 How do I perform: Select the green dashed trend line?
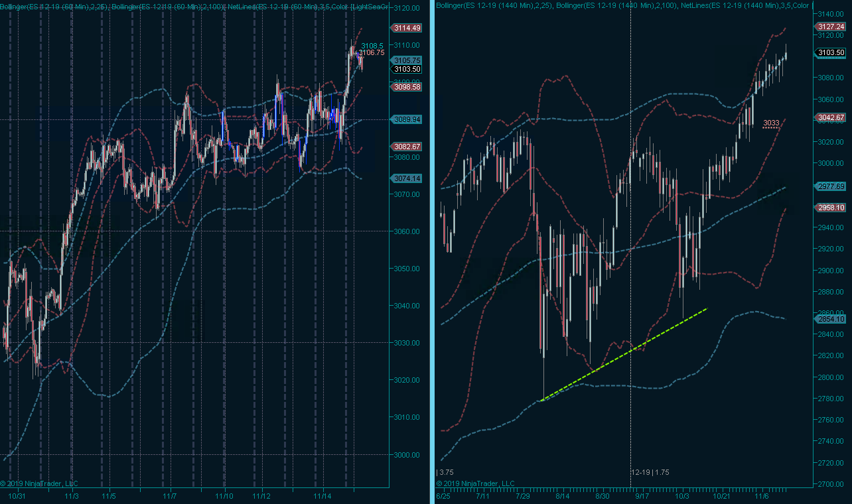(624, 354)
